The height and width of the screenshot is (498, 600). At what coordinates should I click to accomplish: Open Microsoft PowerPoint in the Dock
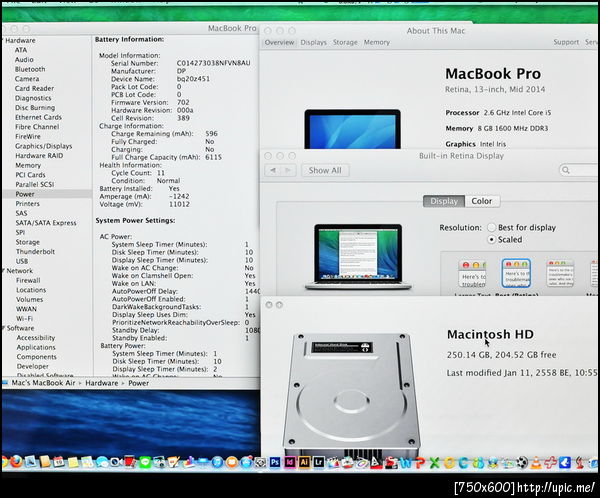pyautogui.click(x=420, y=463)
